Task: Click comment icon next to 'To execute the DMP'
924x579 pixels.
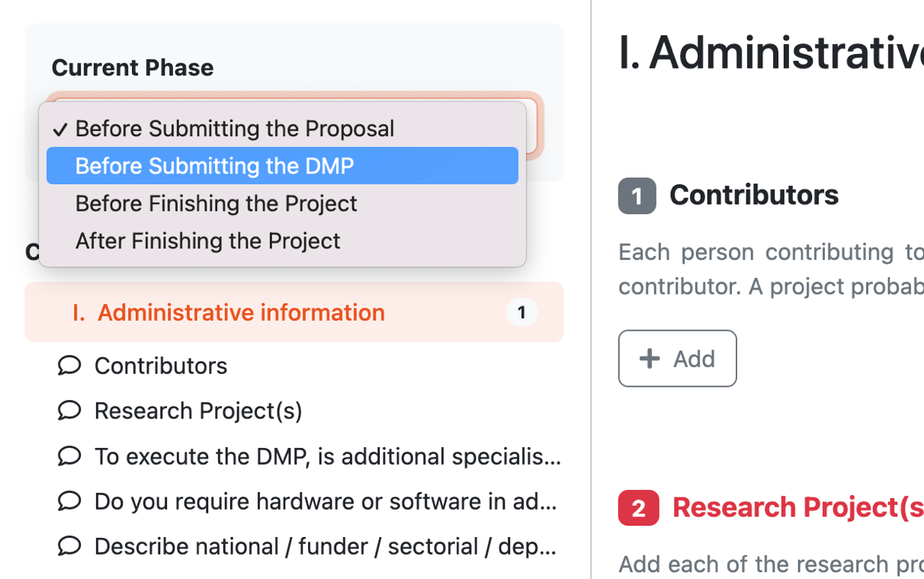Action: click(69, 456)
